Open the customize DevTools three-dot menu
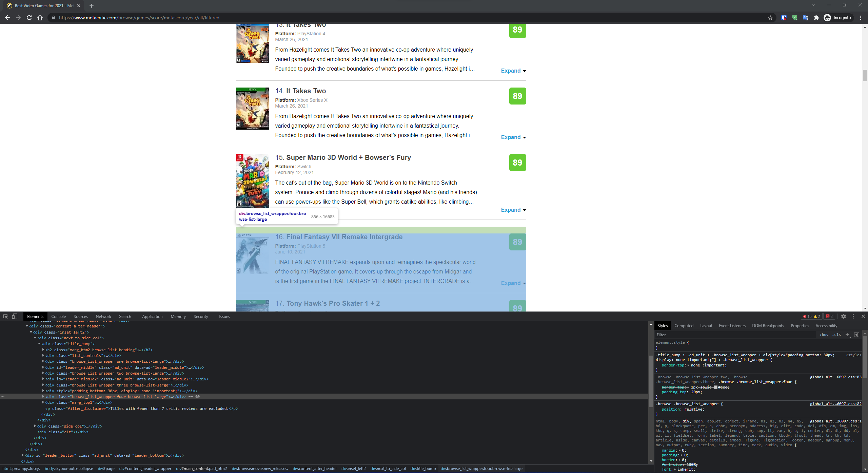This screenshot has width=868, height=473. point(853,316)
